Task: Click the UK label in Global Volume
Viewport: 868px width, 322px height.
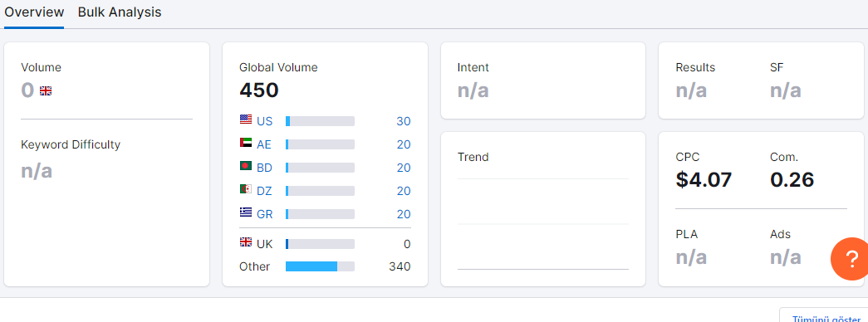Action: pos(265,244)
